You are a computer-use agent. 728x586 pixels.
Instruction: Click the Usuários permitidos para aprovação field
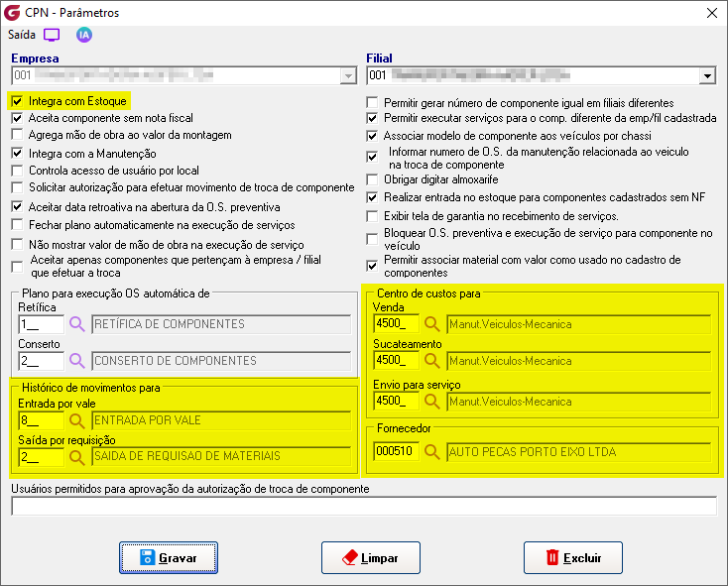[x=364, y=506]
